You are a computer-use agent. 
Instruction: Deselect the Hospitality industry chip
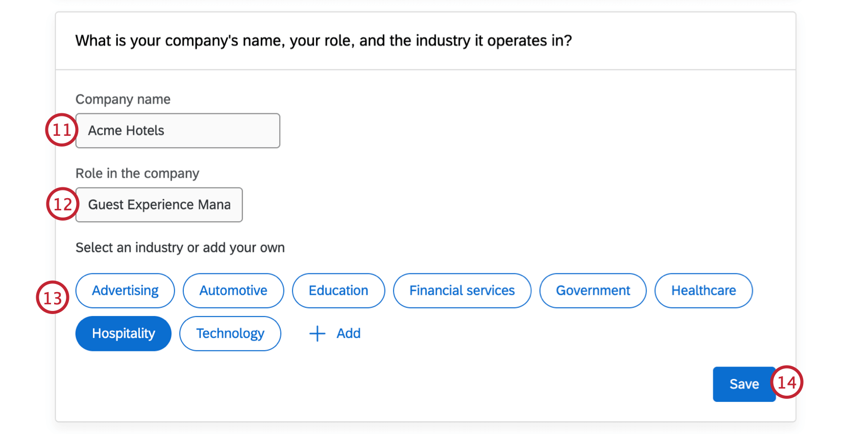tap(123, 333)
